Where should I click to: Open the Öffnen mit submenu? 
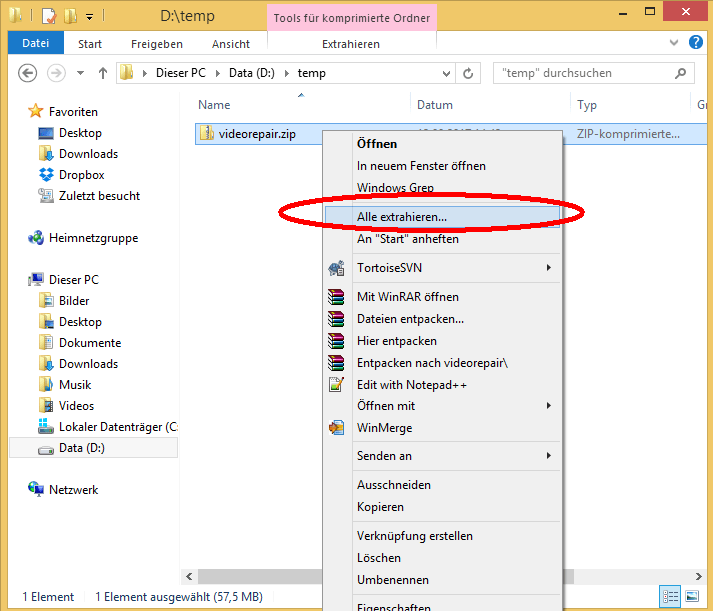pyautogui.click(x=442, y=406)
